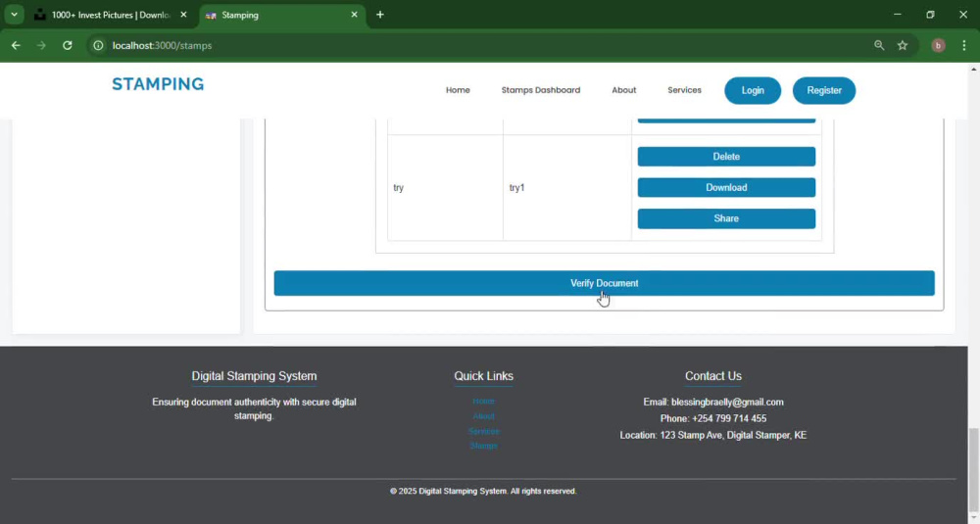This screenshot has width=980, height=524.
Task: Click the browser forward arrow
Action: 41,46
